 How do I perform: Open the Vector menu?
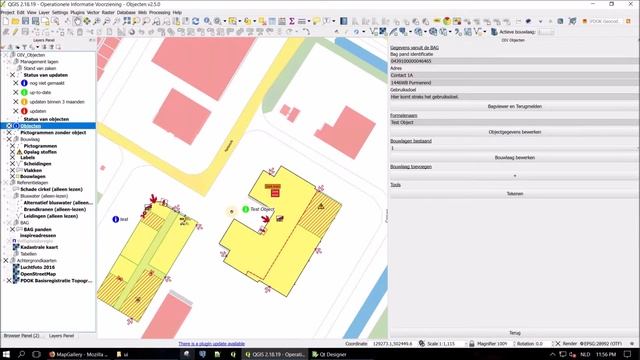(x=93, y=13)
